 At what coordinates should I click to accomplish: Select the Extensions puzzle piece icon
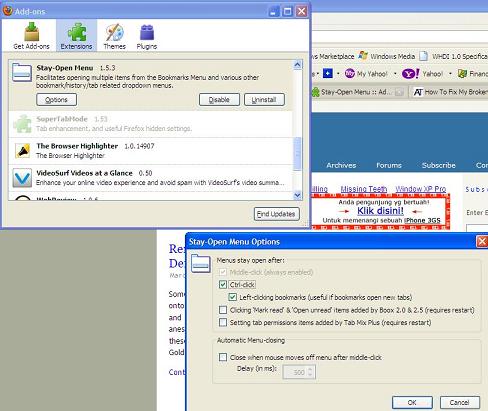(77, 32)
